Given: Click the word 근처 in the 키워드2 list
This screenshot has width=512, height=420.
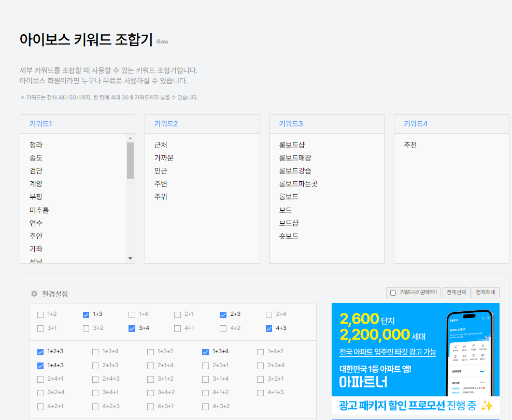Looking at the screenshot, I should (x=161, y=145).
